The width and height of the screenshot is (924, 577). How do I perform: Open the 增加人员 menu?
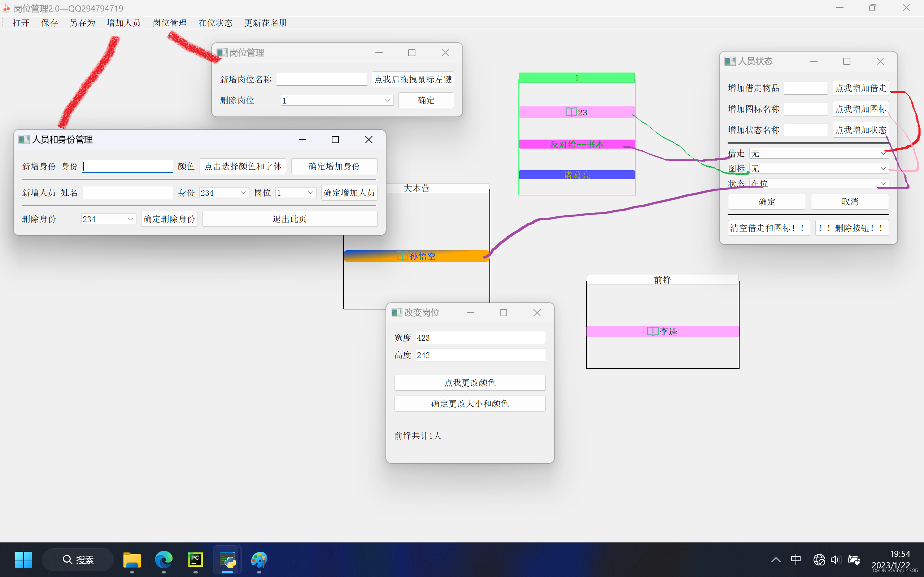point(123,23)
